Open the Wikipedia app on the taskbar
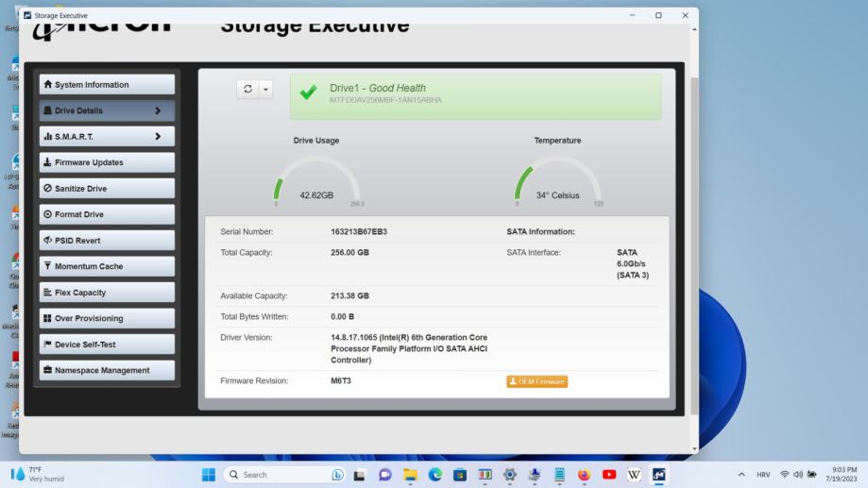Screen dimensions: 868x488 pos(634,475)
